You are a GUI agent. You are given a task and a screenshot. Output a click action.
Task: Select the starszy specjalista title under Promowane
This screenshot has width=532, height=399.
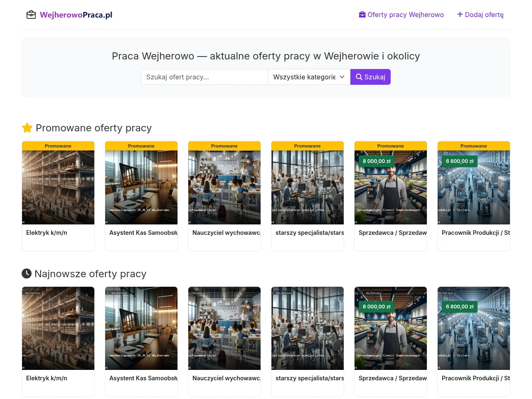(310, 233)
